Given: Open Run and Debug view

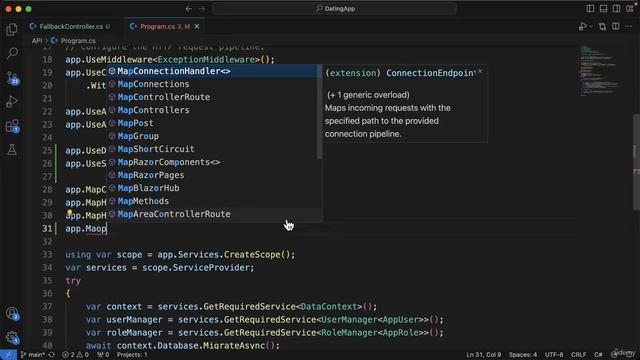Looking at the screenshot, I should pyautogui.click(x=12, y=102).
